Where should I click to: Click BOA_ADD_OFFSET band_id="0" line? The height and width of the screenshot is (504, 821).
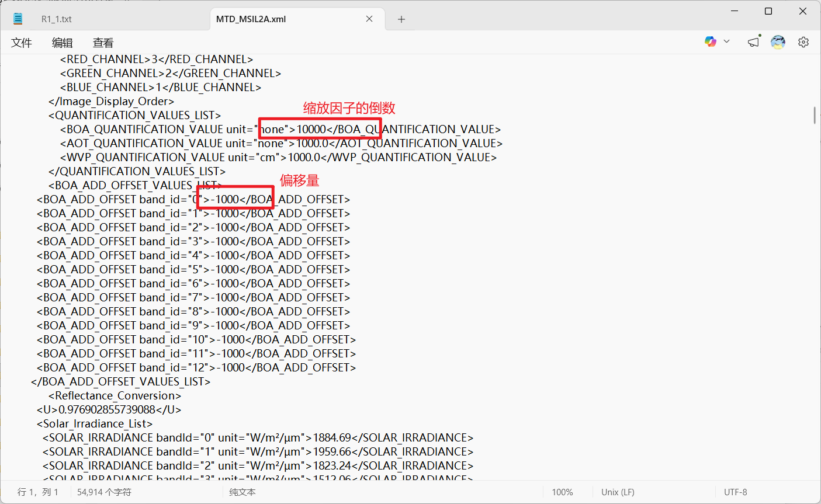(193, 199)
